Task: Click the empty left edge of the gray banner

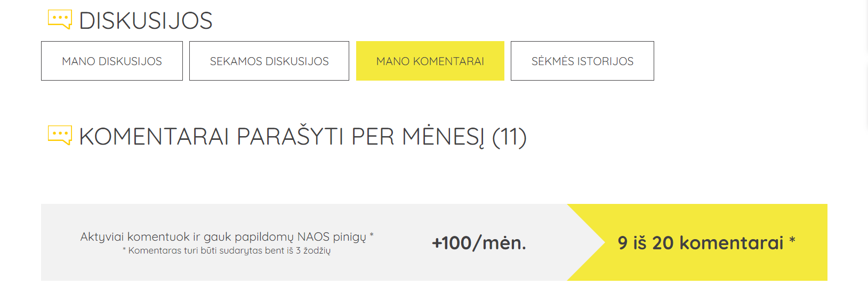Action: pos(53,242)
